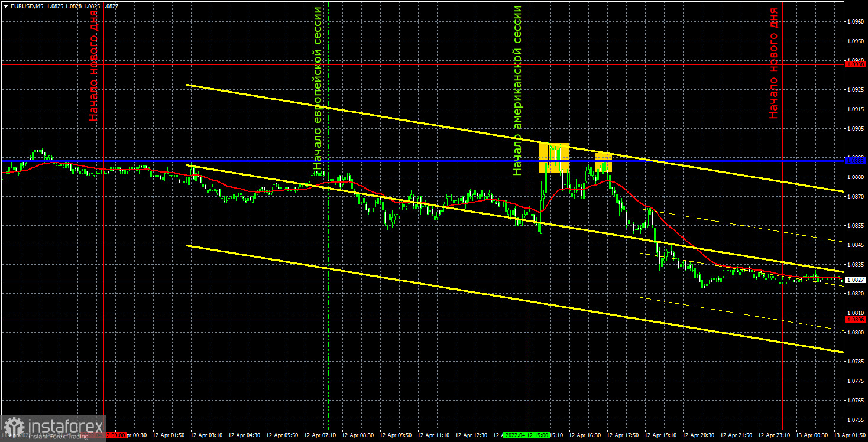Click the 1.0775 price scale label
868x442 pixels.
pyautogui.click(x=856, y=381)
